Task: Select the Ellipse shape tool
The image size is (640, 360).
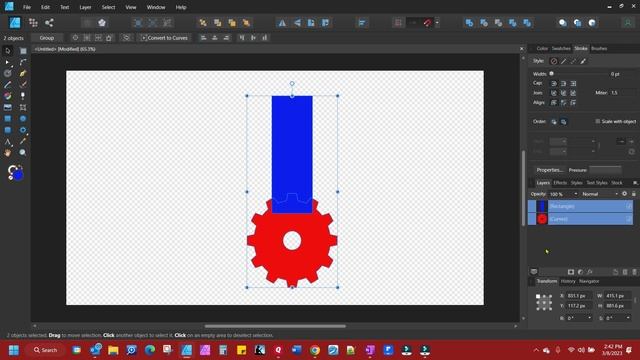Action: [x=23, y=119]
